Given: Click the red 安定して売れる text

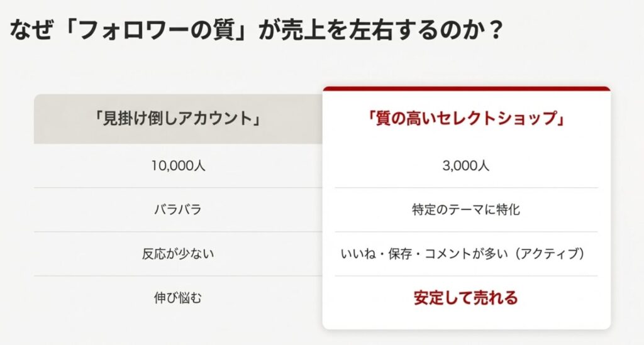Looking at the screenshot, I should (x=466, y=297).
